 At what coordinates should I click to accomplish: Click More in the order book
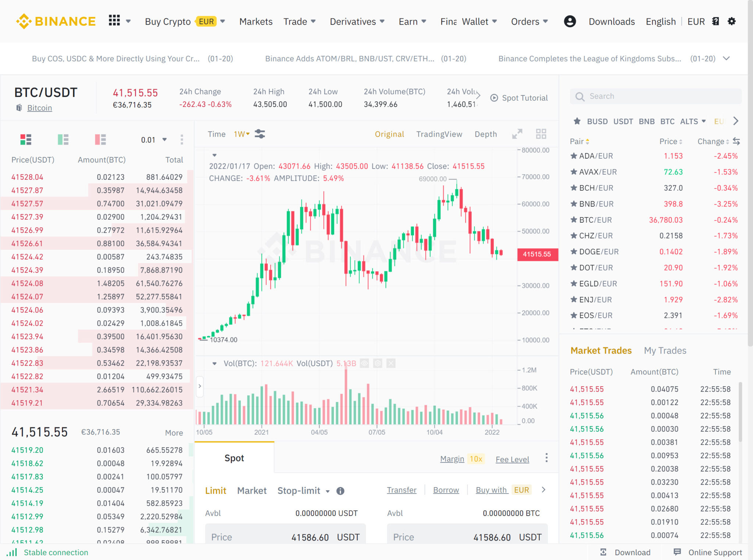click(174, 433)
